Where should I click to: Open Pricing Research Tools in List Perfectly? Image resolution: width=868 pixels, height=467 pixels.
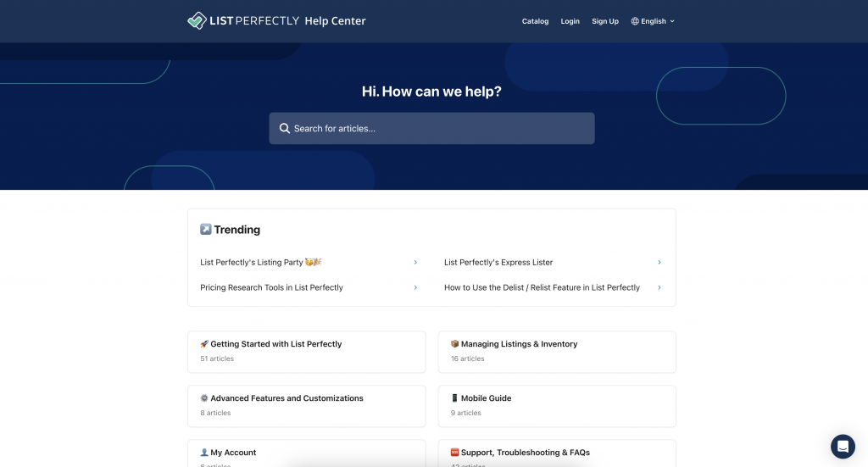309,287
